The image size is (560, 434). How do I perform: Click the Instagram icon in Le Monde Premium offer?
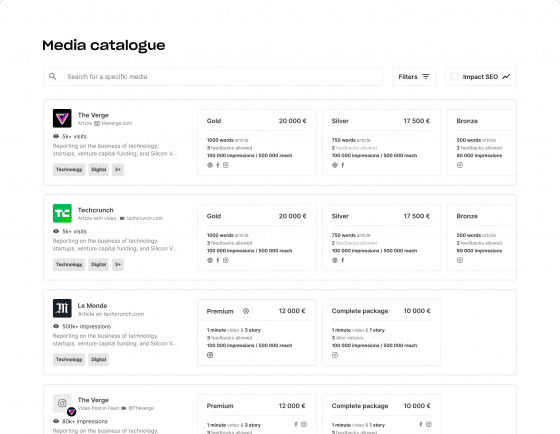(210, 355)
